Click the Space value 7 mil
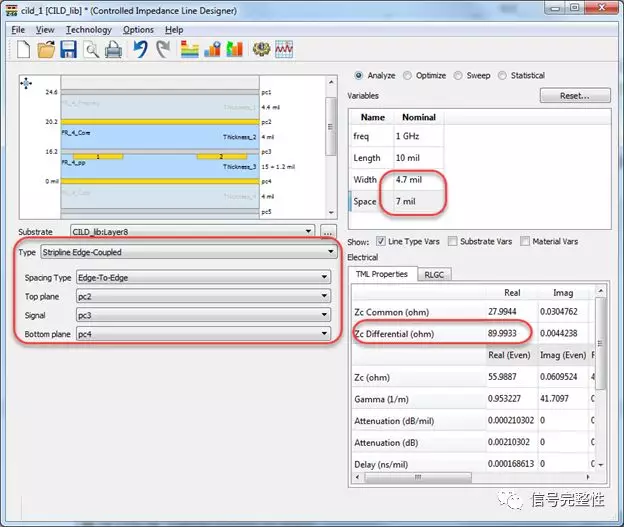Image resolution: width=624 pixels, height=527 pixels. click(x=406, y=201)
